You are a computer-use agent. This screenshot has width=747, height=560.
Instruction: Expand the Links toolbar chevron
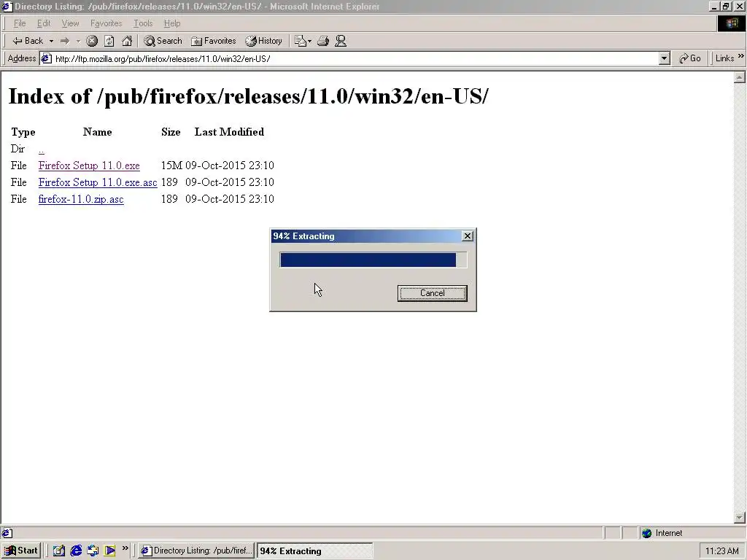[x=741, y=56]
